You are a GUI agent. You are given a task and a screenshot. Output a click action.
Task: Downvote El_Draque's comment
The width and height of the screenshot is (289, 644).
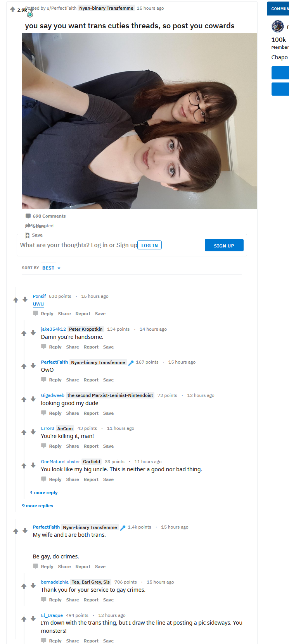click(33, 619)
